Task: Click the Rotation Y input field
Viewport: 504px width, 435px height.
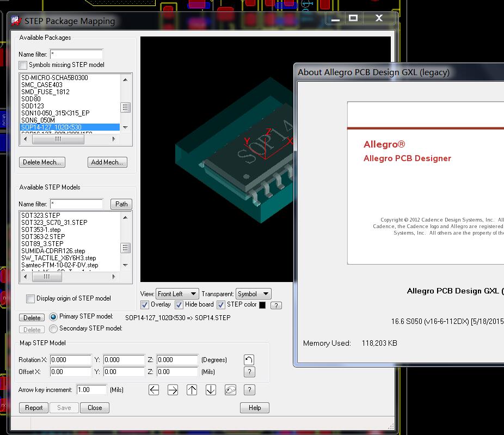Action: pyautogui.click(x=124, y=360)
